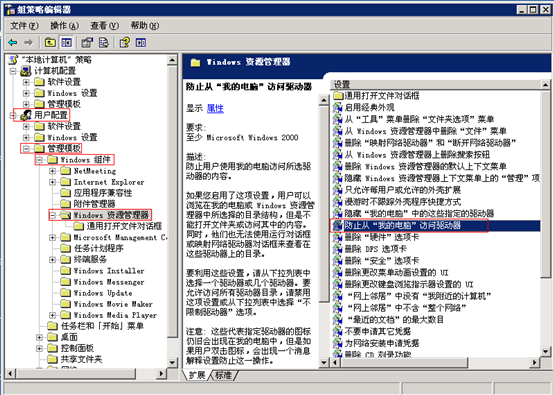Click icon for 删除"硬件"选项卡 setting

pos(338,237)
